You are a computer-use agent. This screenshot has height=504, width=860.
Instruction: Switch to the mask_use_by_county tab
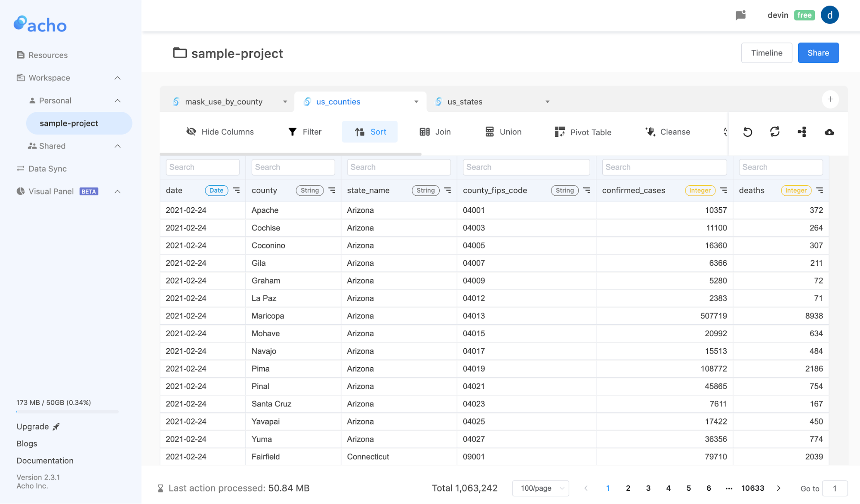(224, 102)
